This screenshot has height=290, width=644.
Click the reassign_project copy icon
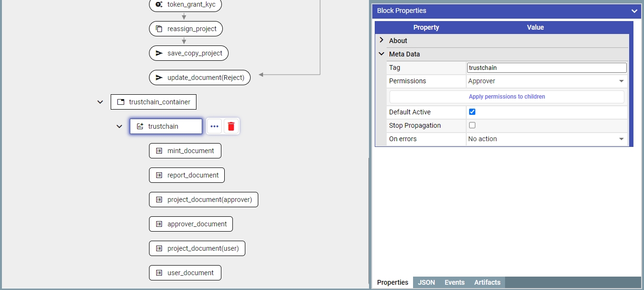[x=159, y=29]
